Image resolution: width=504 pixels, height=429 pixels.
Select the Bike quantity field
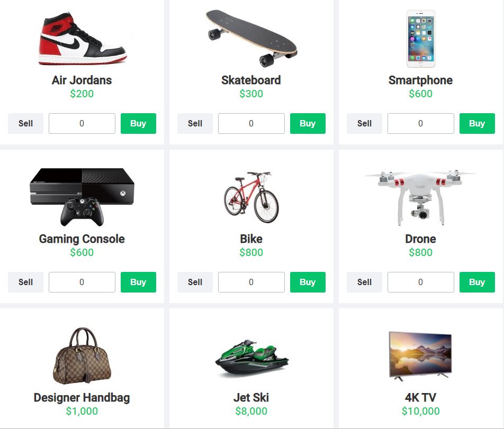251,282
